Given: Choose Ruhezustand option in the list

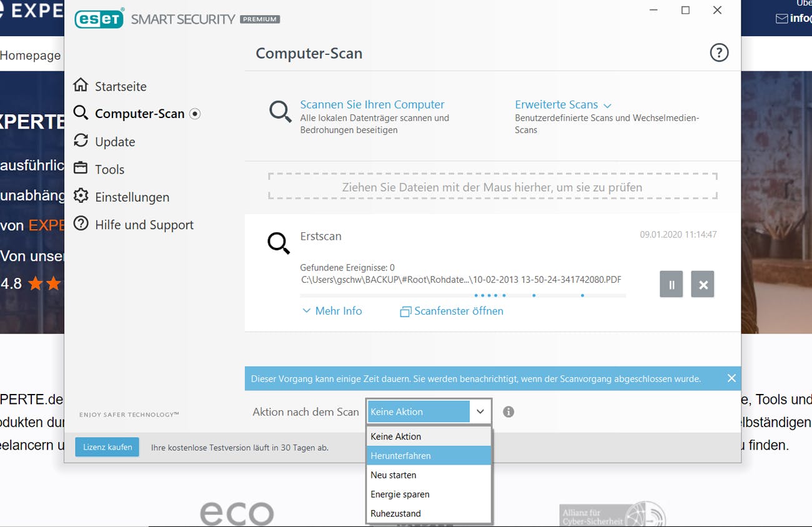Looking at the screenshot, I should coord(428,513).
